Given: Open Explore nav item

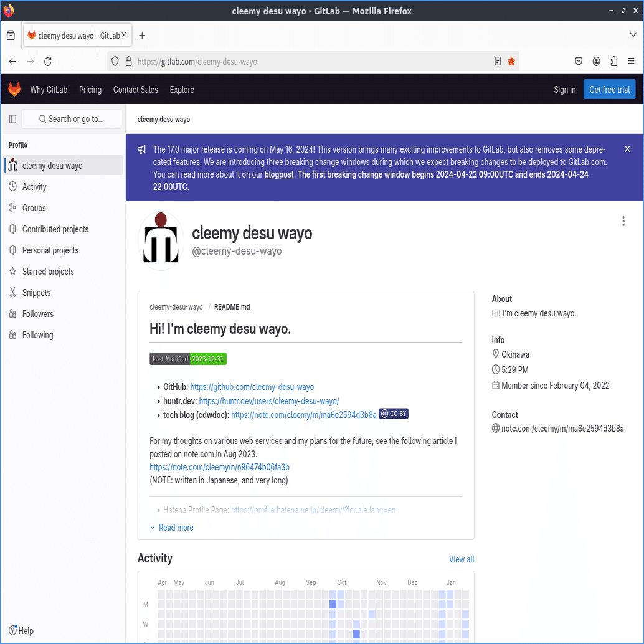Looking at the screenshot, I should (x=182, y=90).
